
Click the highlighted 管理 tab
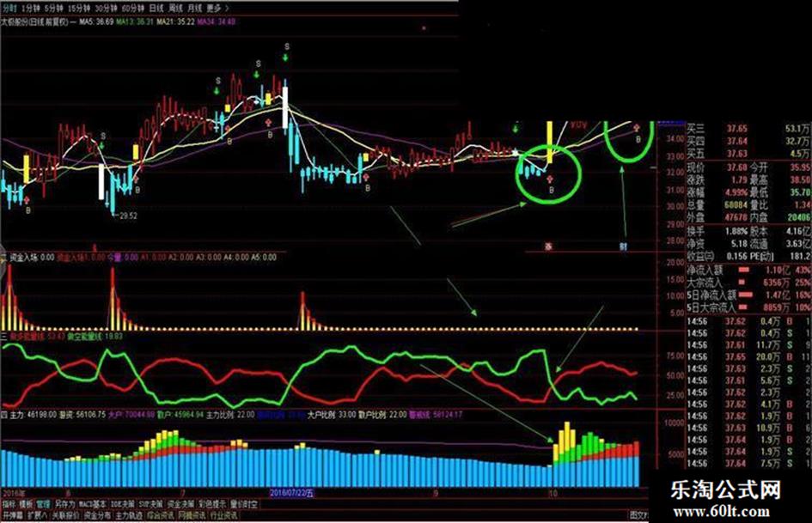coord(44,504)
